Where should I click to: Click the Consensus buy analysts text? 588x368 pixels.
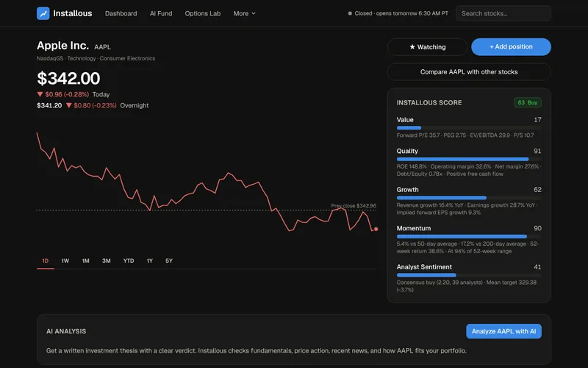pyautogui.click(x=467, y=286)
